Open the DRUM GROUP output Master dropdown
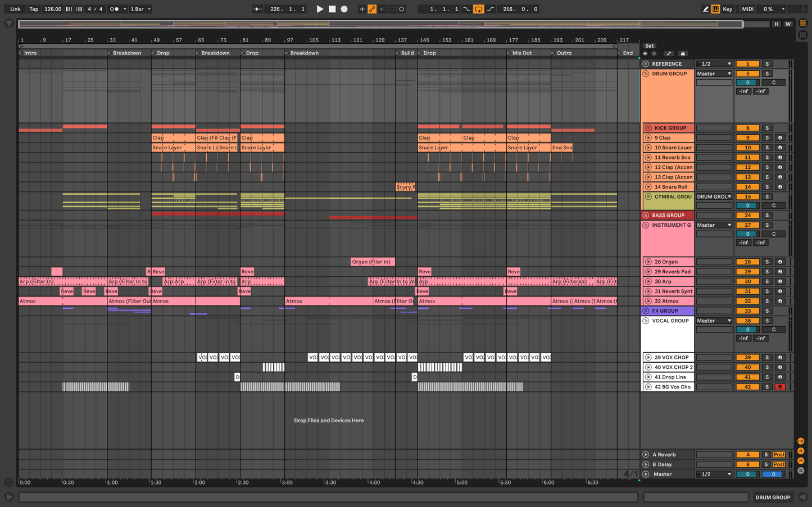Image resolution: width=812 pixels, height=507 pixels. [x=714, y=74]
